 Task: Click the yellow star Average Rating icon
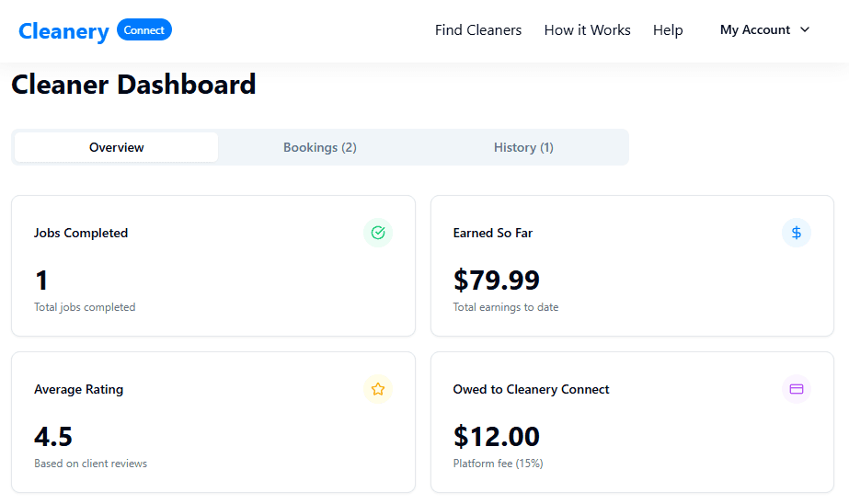377,389
